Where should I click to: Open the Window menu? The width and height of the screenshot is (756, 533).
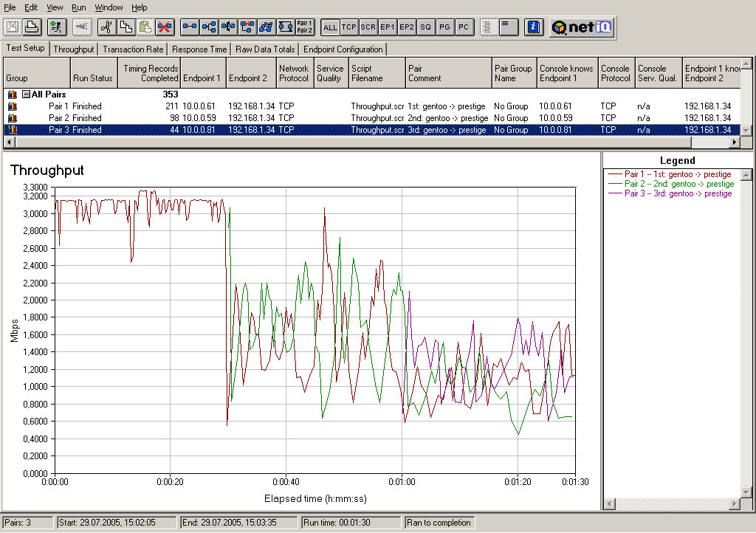click(x=109, y=7)
